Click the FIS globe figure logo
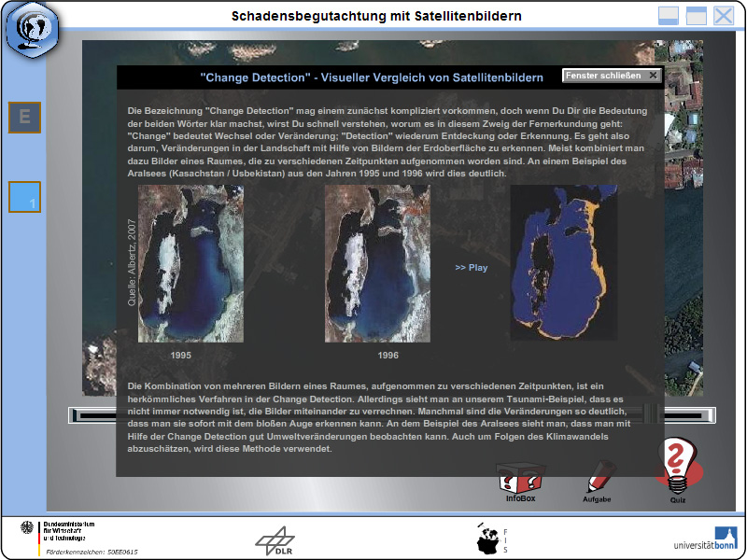This screenshot has height=560, width=747. 492,539
